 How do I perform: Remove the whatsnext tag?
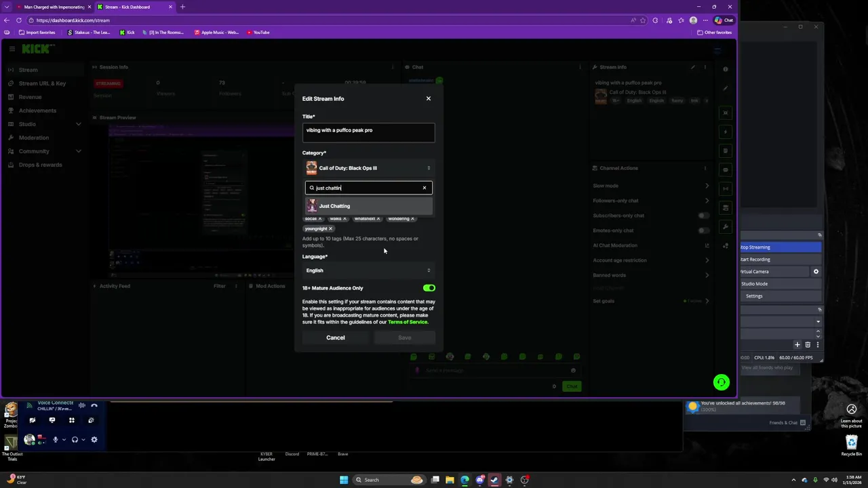[x=378, y=219]
